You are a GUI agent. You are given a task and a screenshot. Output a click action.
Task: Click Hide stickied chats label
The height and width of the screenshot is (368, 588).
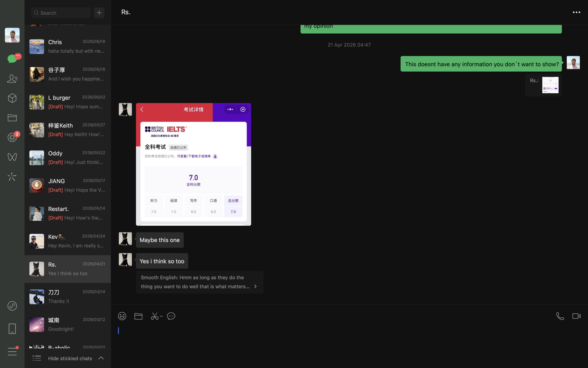pos(70,358)
